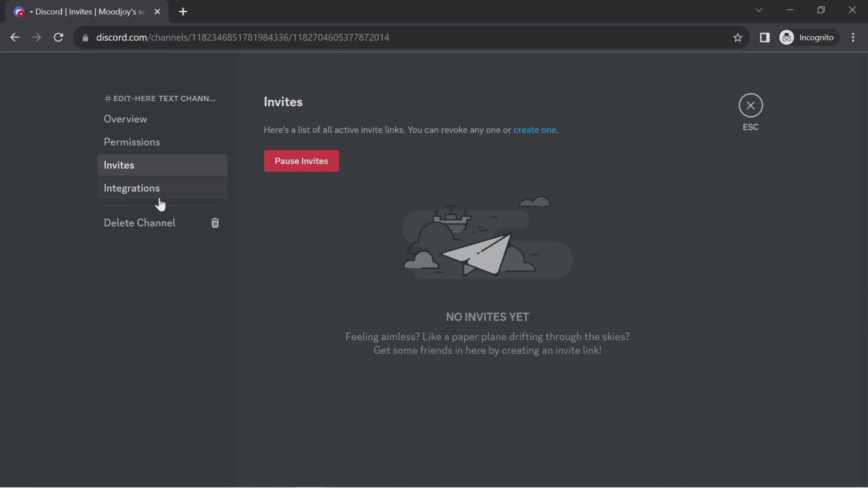Open the Overview channel settings tab

coord(125,119)
